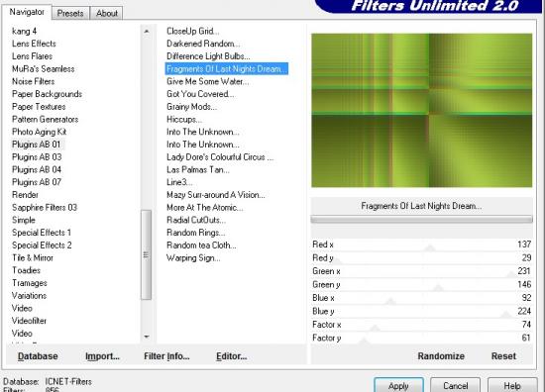Click the Factor x slider handle
The image size is (545, 392).
point(375,328)
